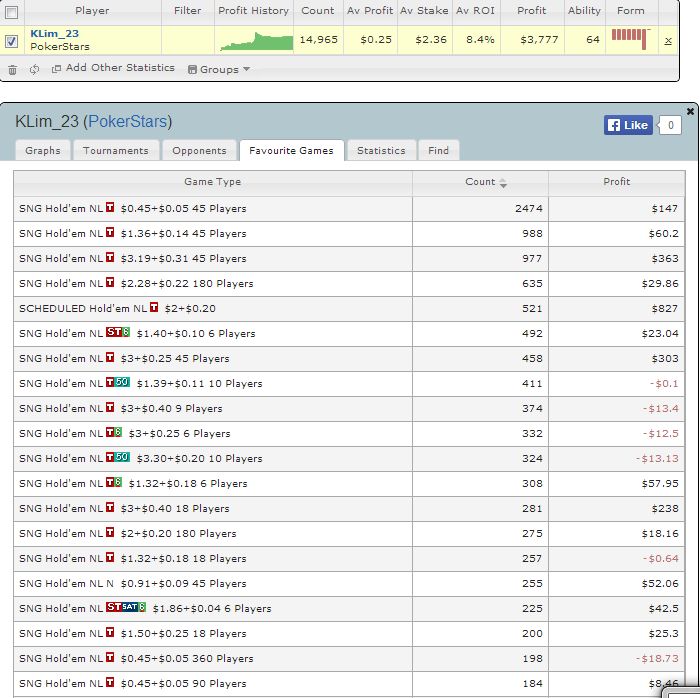Click the profit value $827
This screenshot has width=700, height=698.
pos(664,308)
